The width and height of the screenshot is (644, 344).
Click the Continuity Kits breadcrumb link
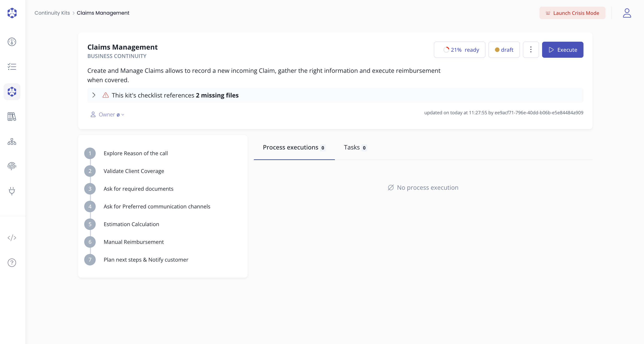point(52,13)
